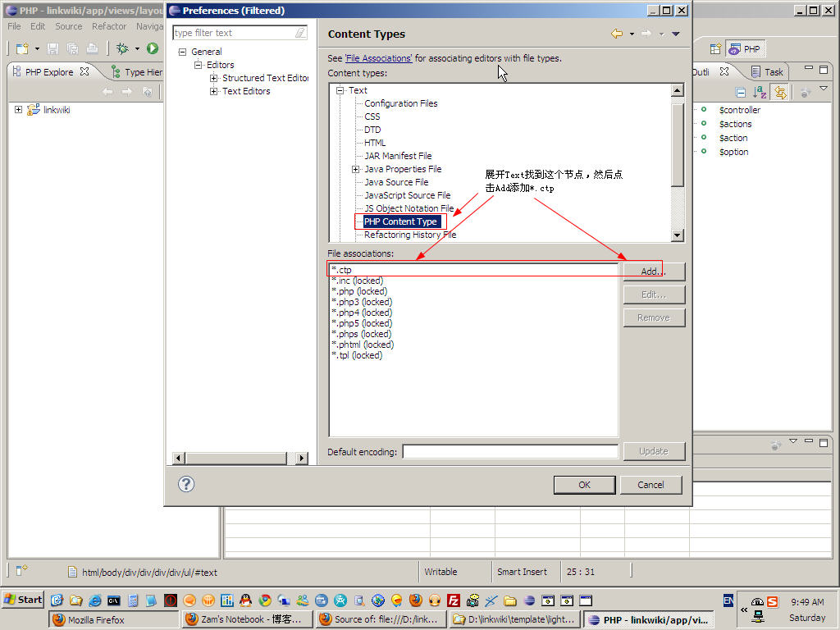Click the Add... button
This screenshot has width=840, height=630.
[x=654, y=272]
